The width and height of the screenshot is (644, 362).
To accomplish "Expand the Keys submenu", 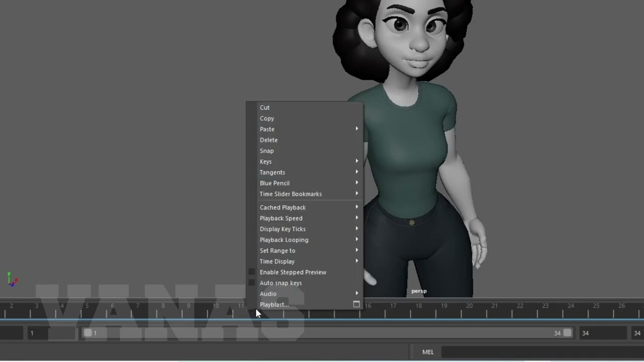I will coord(304,162).
